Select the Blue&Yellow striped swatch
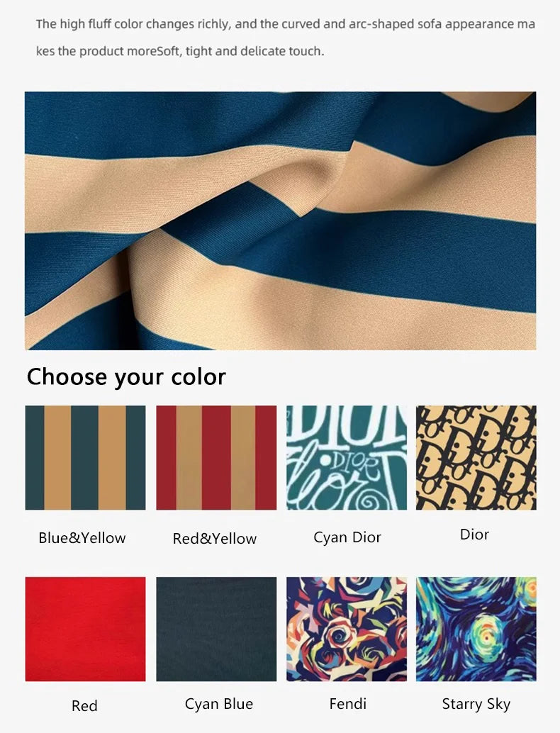Image resolution: width=560 pixels, height=733 pixels. [85, 458]
